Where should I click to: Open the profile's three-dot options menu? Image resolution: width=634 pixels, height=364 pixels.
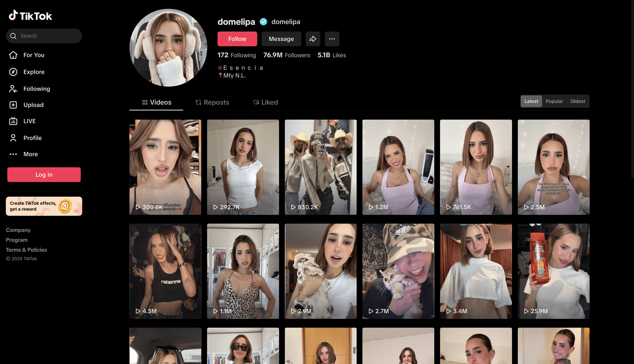[x=332, y=39]
